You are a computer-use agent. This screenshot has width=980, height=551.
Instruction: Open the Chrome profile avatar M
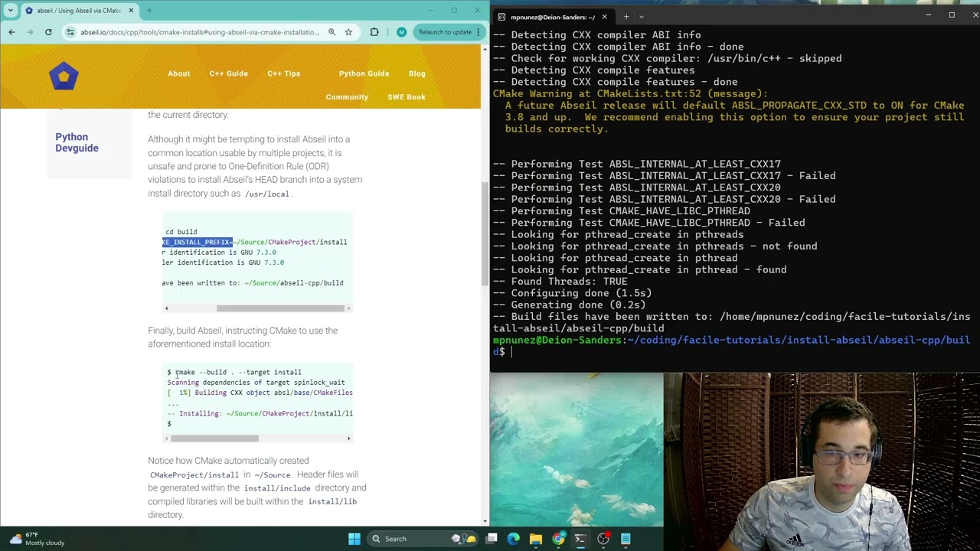[401, 32]
